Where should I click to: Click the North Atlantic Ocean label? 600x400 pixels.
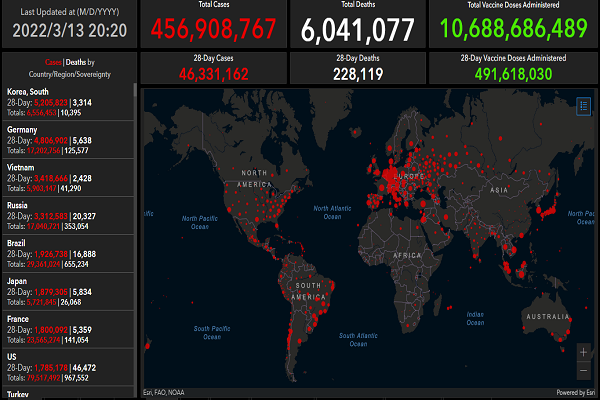click(332, 212)
